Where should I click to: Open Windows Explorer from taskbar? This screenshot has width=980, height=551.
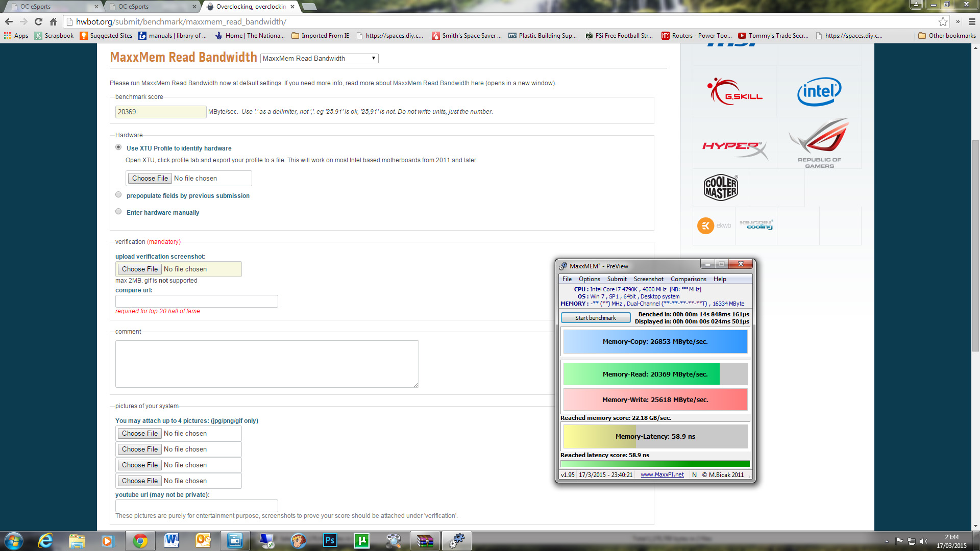(x=77, y=541)
